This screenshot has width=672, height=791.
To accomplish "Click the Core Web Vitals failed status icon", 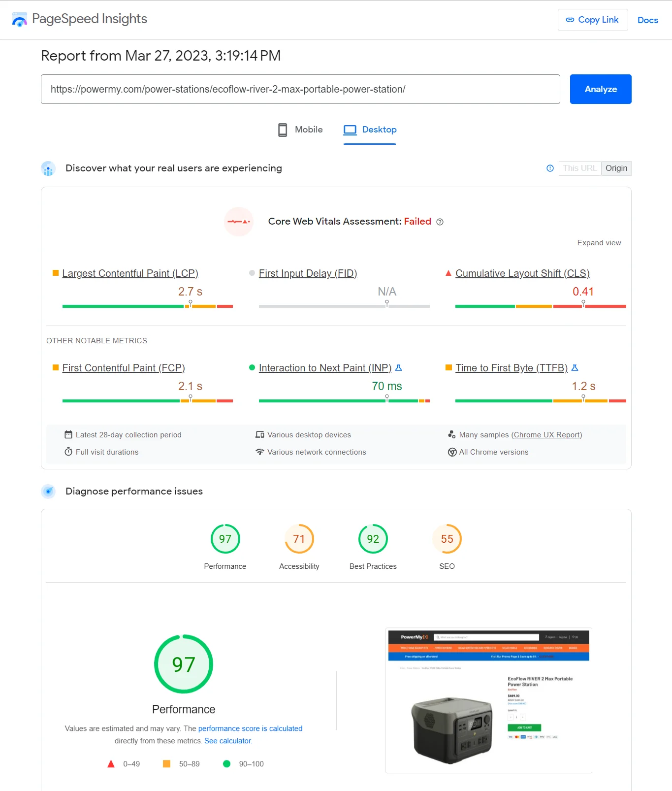I will point(239,222).
